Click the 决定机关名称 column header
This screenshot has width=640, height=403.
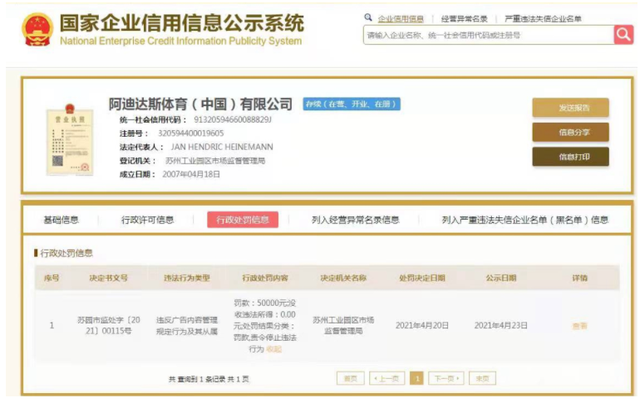coord(343,278)
